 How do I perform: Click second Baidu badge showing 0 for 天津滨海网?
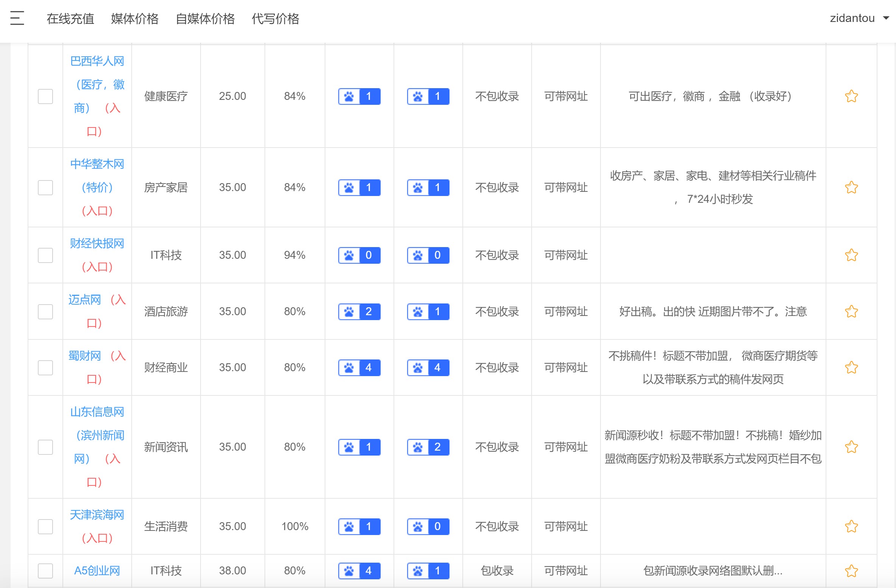pos(428,526)
